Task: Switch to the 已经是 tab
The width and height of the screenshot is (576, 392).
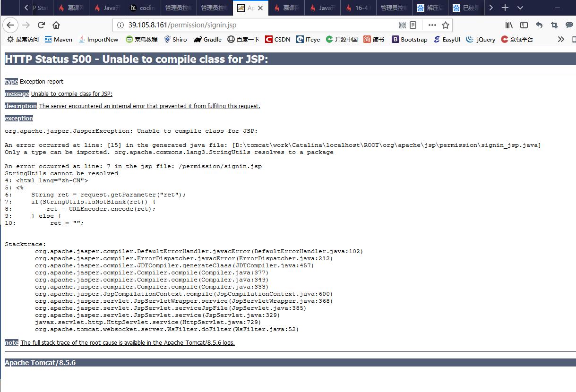Action: (466, 8)
